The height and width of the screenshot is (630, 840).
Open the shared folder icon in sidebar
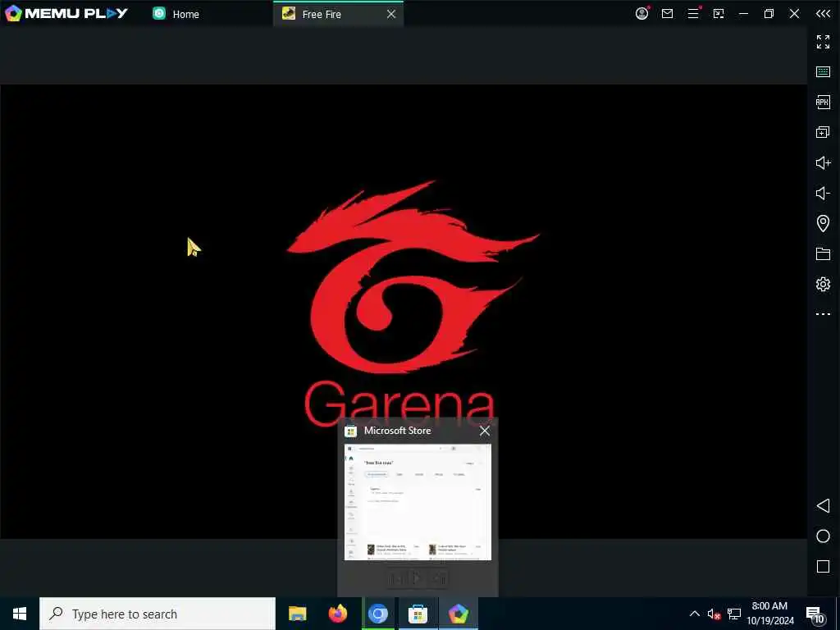(823, 253)
